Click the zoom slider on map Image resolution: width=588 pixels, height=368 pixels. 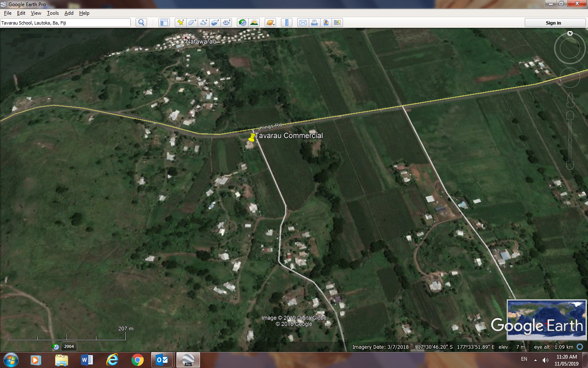[570, 140]
